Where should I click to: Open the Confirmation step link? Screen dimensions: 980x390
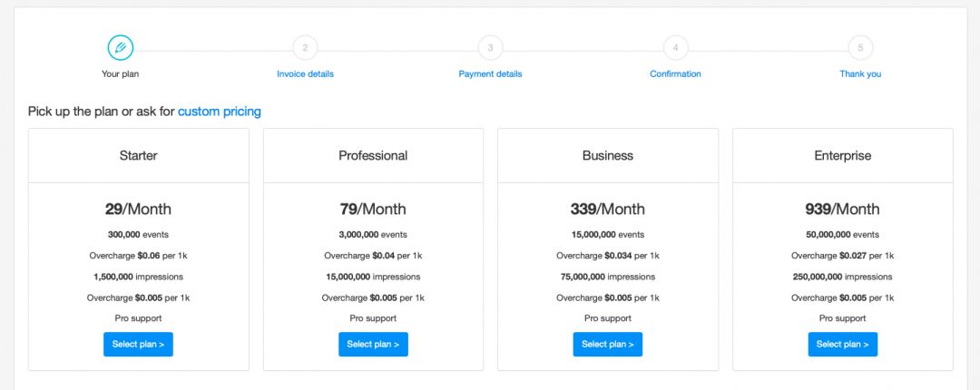676,73
